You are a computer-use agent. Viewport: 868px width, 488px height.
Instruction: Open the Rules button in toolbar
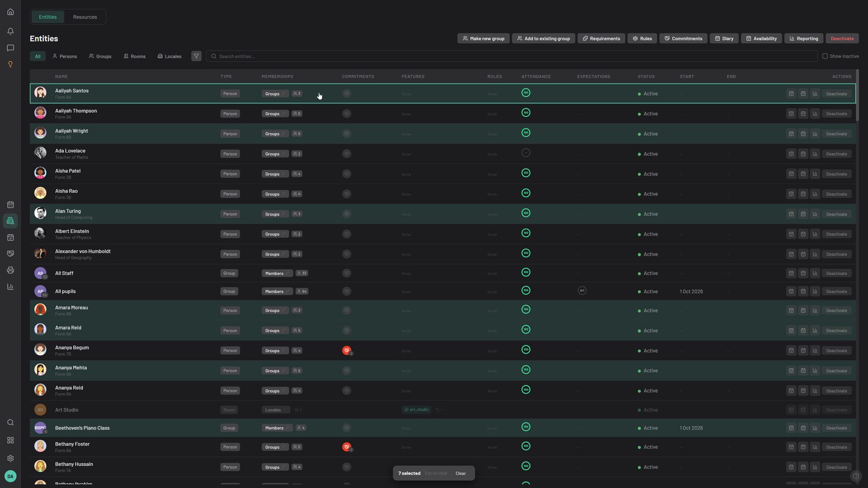pyautogui.click(x=642, y=38)
